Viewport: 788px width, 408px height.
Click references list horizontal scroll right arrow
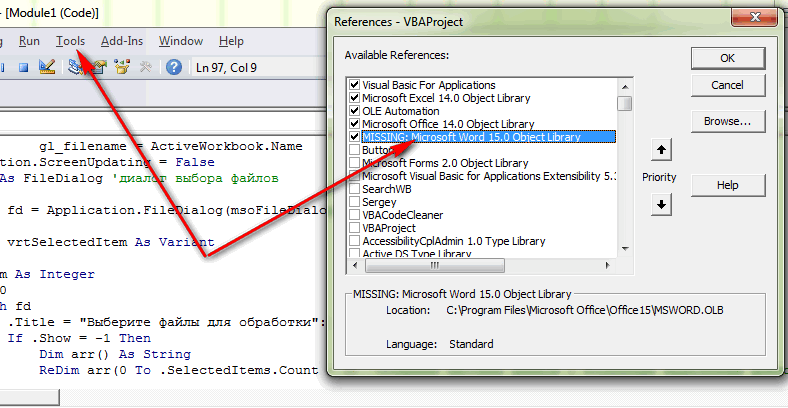608,265
